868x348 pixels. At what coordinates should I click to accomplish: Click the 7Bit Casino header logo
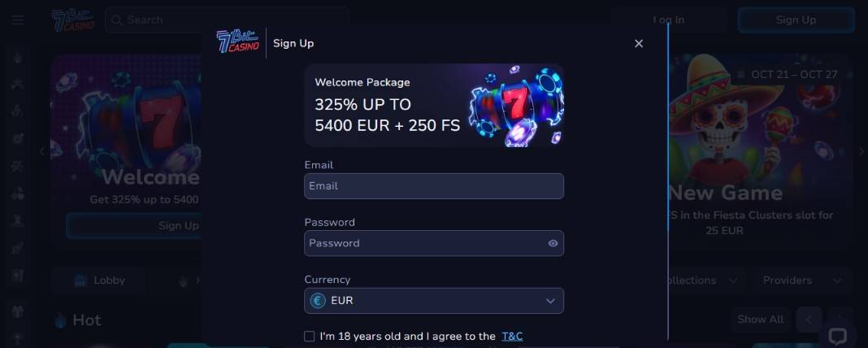tap(72, 20)
